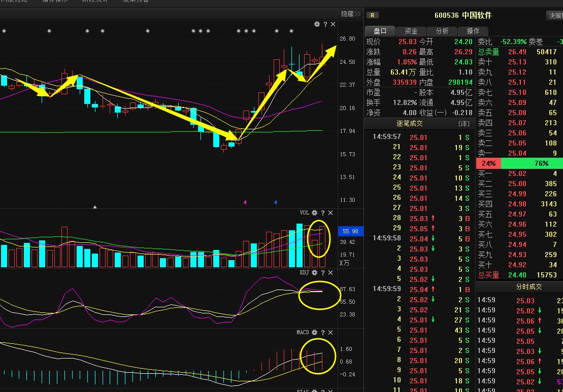Screen dimensions: 563x392
Task: Click the magenta marker under the price chart
Action: click(x=245, y=202)
